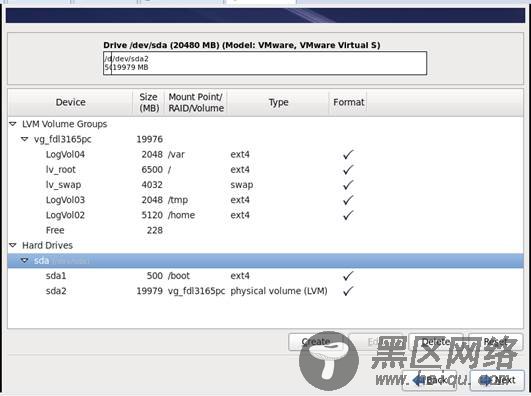The image size is (531, 396).
Task: Click the /tmp mount point cell
Action: (x=178, y=200)
